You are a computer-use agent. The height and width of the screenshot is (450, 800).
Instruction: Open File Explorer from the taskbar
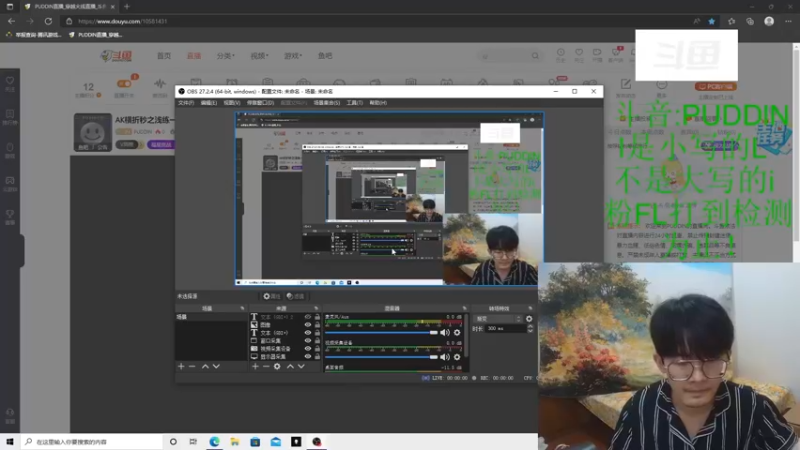(x=235, y=442)
